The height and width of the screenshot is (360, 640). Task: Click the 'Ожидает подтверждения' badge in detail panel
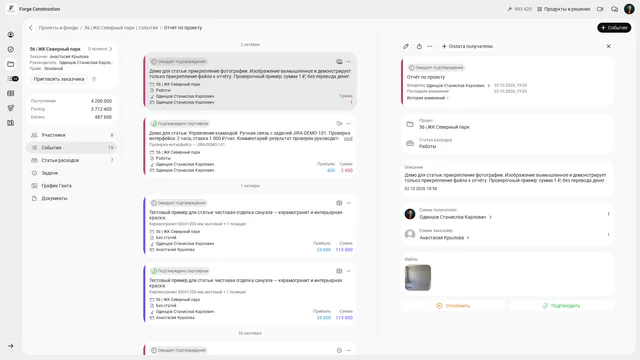(436, 68)
